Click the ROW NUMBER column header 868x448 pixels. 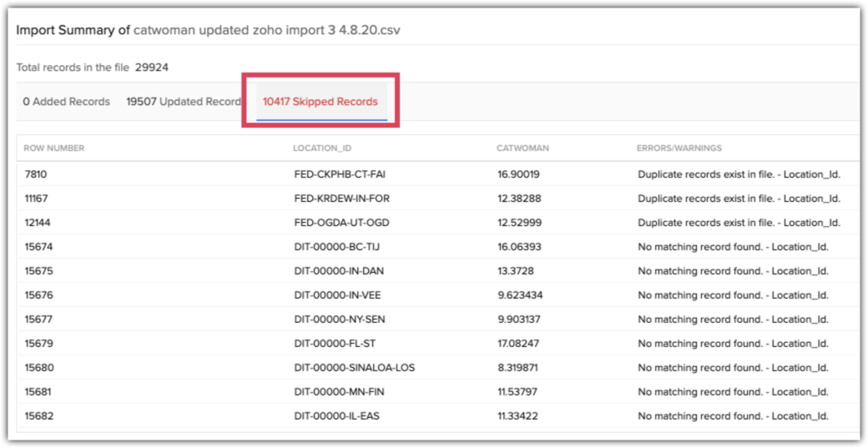(x=53, y=148)
